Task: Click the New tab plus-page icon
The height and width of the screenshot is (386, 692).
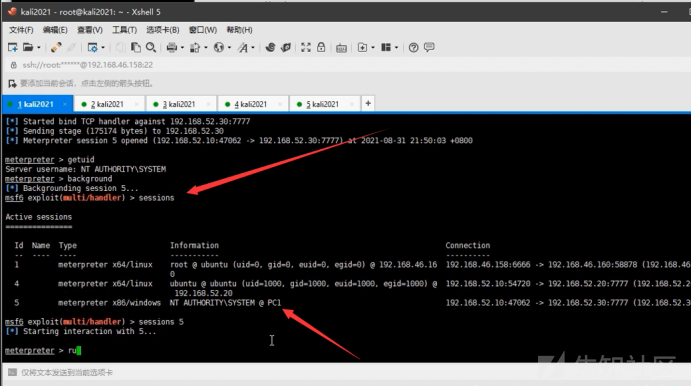Action: point(362,47)
